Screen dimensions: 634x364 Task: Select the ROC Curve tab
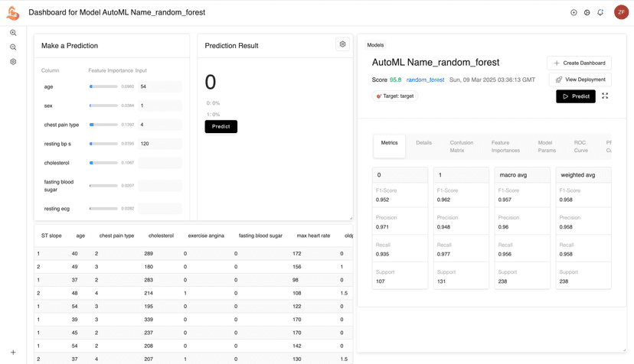580,146
